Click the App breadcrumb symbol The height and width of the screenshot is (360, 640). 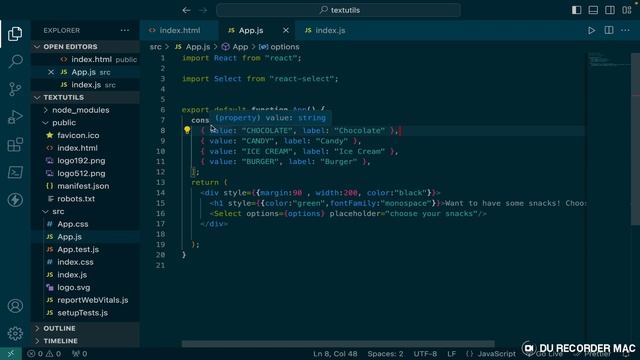click(x=235, y=47)
